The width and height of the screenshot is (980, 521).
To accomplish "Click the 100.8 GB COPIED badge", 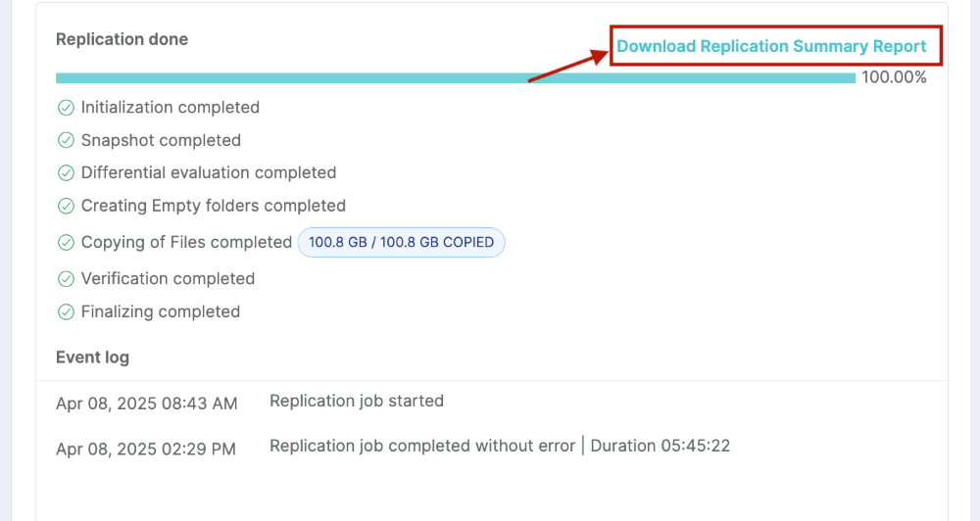I will click(401, 243).
